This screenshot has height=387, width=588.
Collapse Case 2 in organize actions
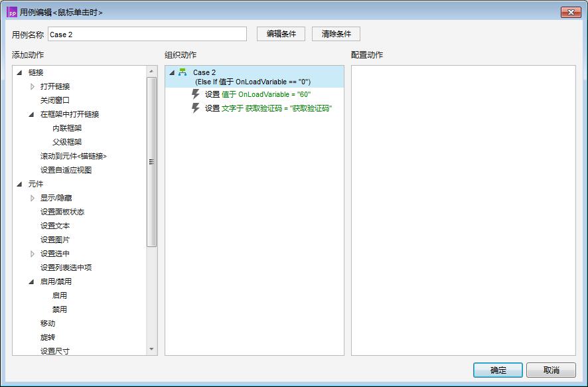coord(172,72)
